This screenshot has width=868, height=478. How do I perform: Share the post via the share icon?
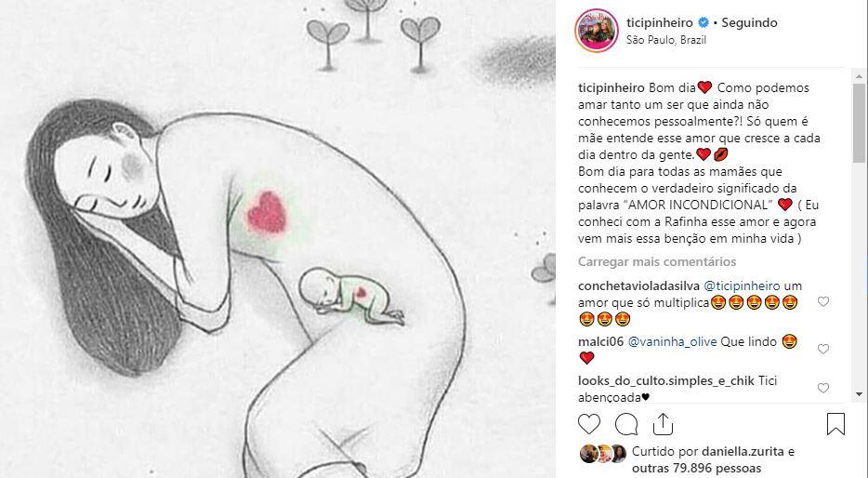click(x=663, y=424)
